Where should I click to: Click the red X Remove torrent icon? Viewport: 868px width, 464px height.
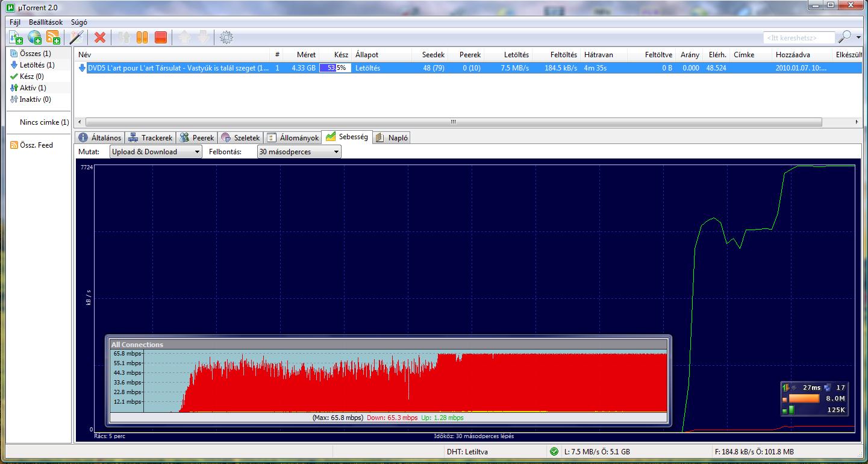[x=100, y=37]
